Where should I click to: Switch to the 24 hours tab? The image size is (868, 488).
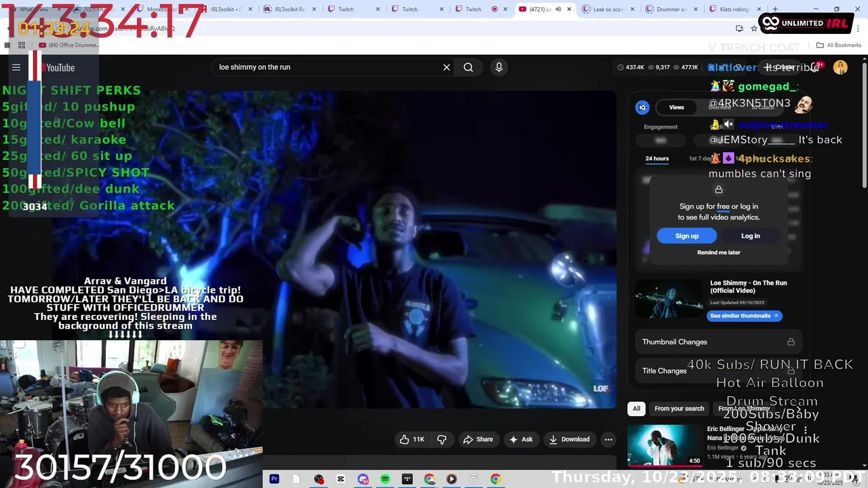coord(656,159)
